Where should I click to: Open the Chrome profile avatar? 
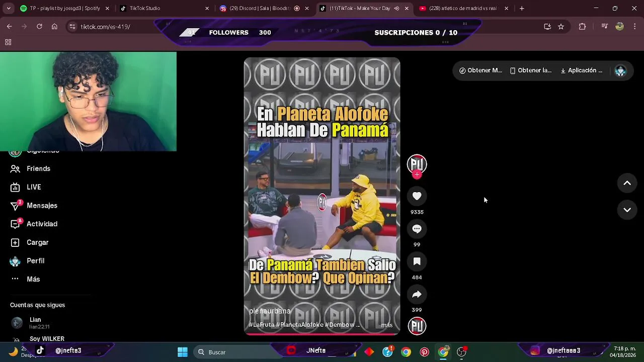(620, 27)
